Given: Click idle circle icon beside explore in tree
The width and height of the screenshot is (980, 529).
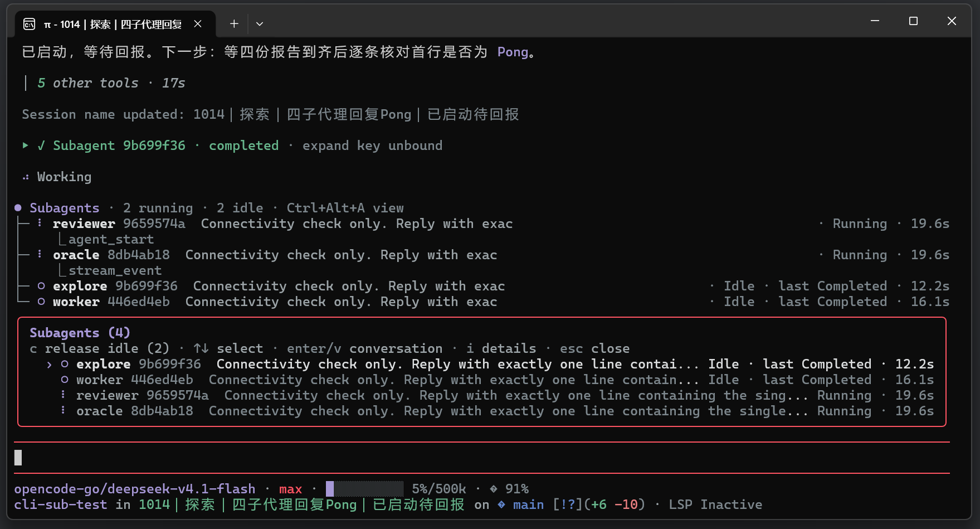Looking at the screenshot, I should pos(41,286).
